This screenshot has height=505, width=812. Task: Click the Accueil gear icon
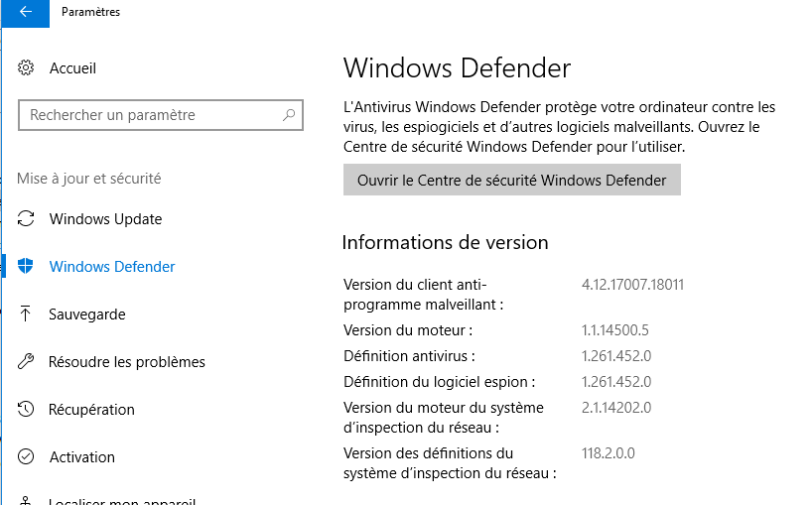26,67
